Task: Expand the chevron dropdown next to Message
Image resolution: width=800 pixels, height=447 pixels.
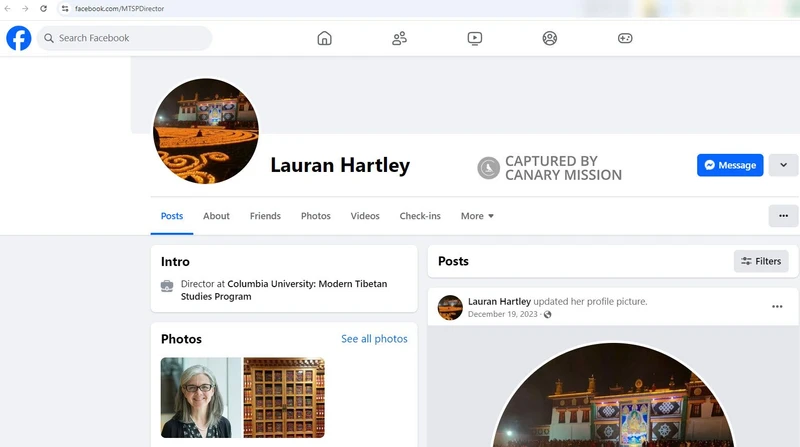Action: coord(783,165)
